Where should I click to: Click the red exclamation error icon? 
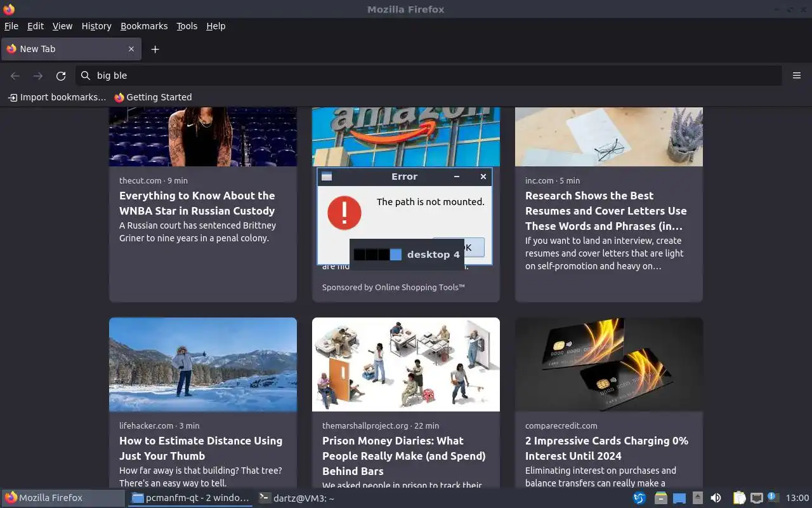(x=344, y=212)
